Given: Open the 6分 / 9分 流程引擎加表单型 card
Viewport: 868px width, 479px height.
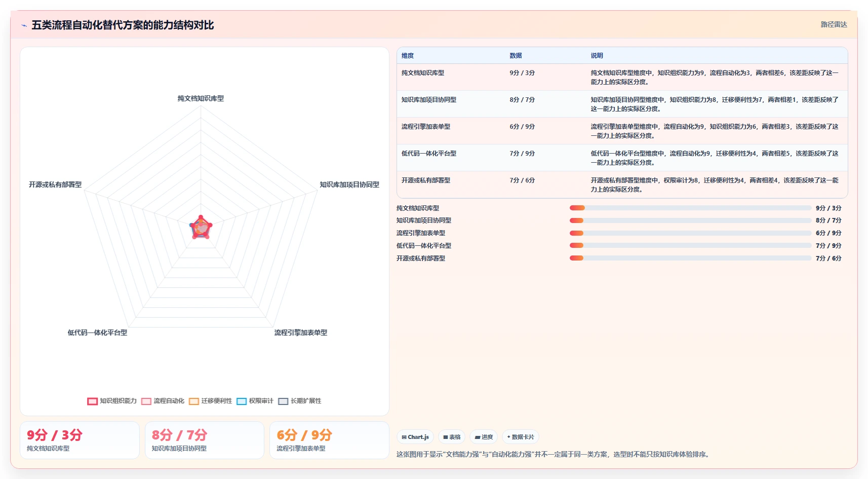Looking at the screenshot, I should pyautogui.click(x=329, y=440).
